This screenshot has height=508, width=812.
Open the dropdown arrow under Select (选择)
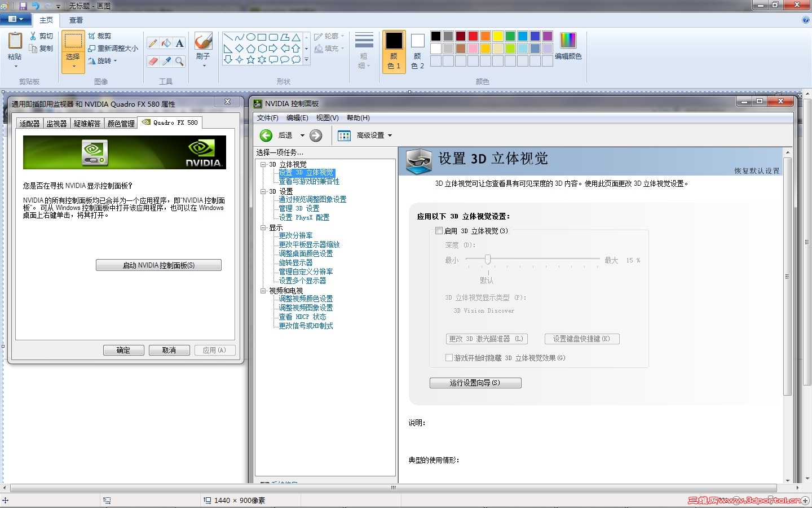73,67
